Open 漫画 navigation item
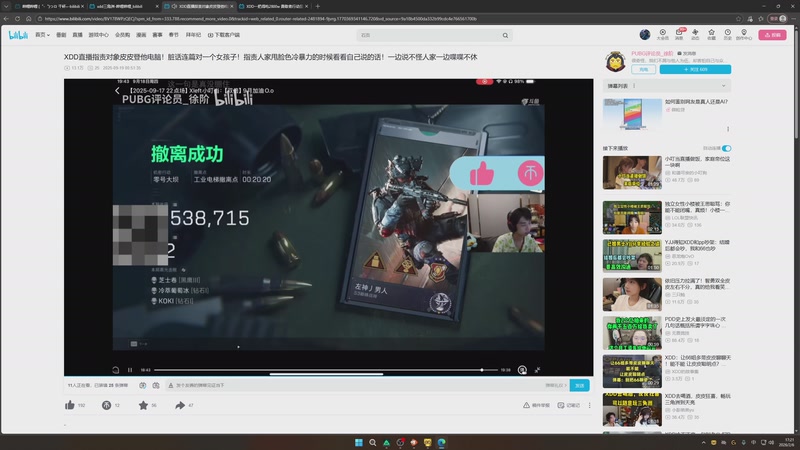 click(x=141, y=35)
